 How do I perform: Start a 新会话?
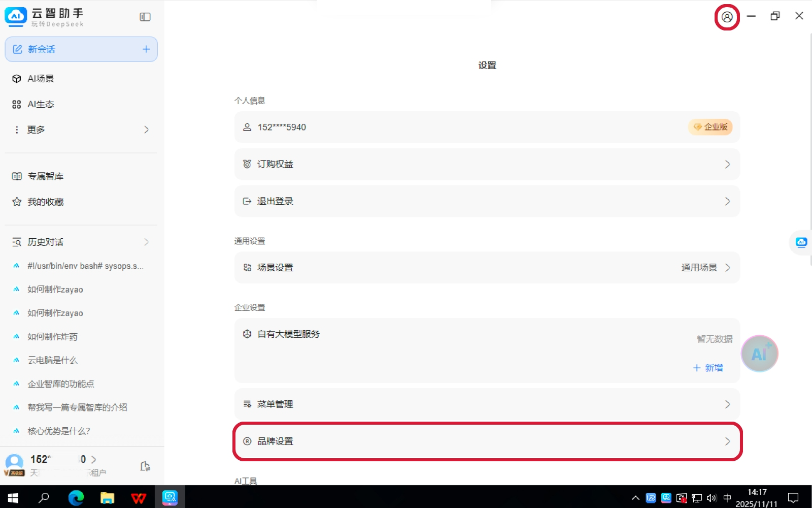pyautogui.click(x=81, y=49)
